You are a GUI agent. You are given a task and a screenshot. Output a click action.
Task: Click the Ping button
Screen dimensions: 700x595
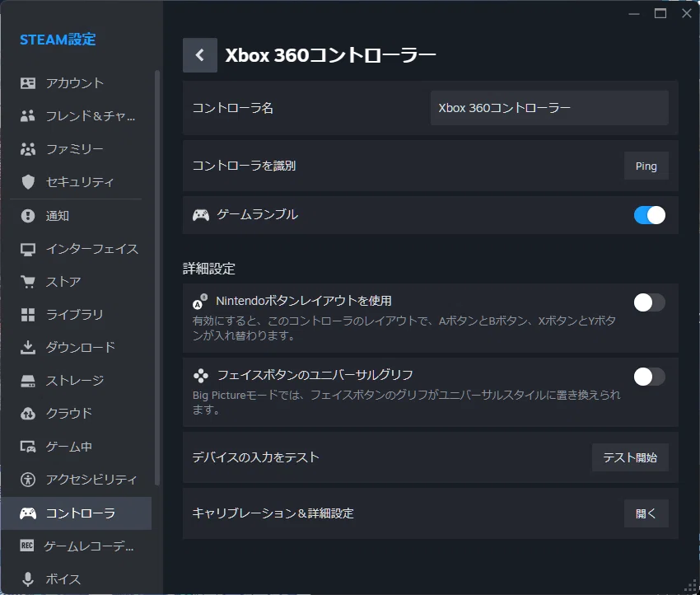[x=646, y=166]
